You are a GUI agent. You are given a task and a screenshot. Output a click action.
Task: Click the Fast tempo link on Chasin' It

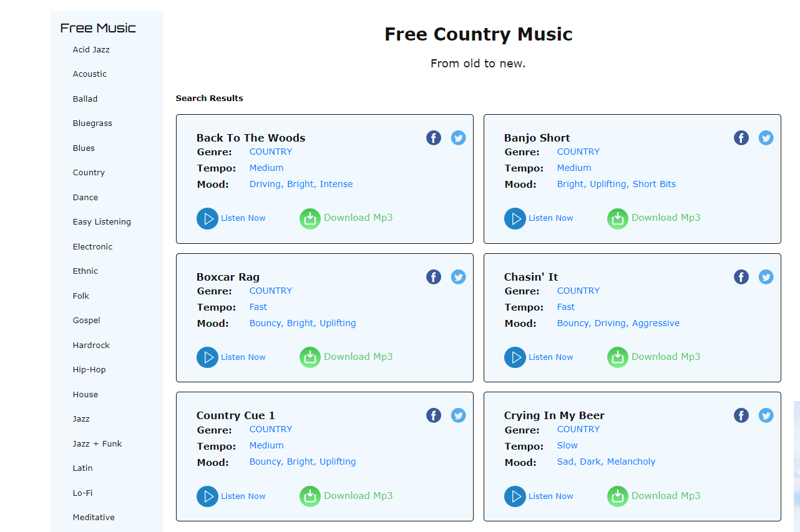coord(565,307)
